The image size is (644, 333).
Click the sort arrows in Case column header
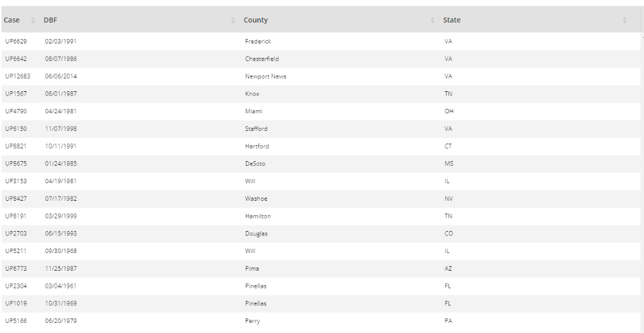point(33,20)
